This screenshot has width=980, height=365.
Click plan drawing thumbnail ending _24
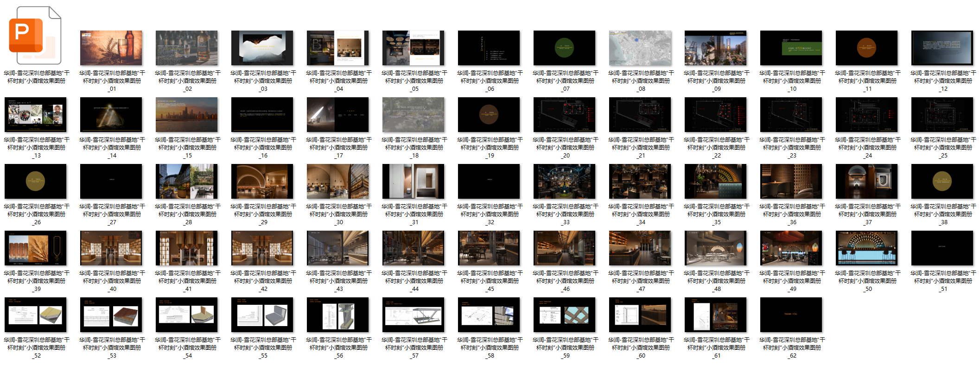867,115
